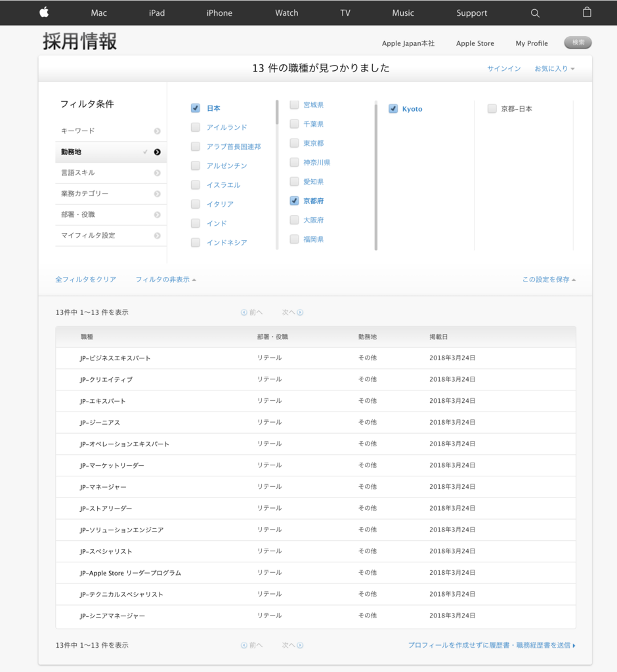Open the Music menu item

403,13
